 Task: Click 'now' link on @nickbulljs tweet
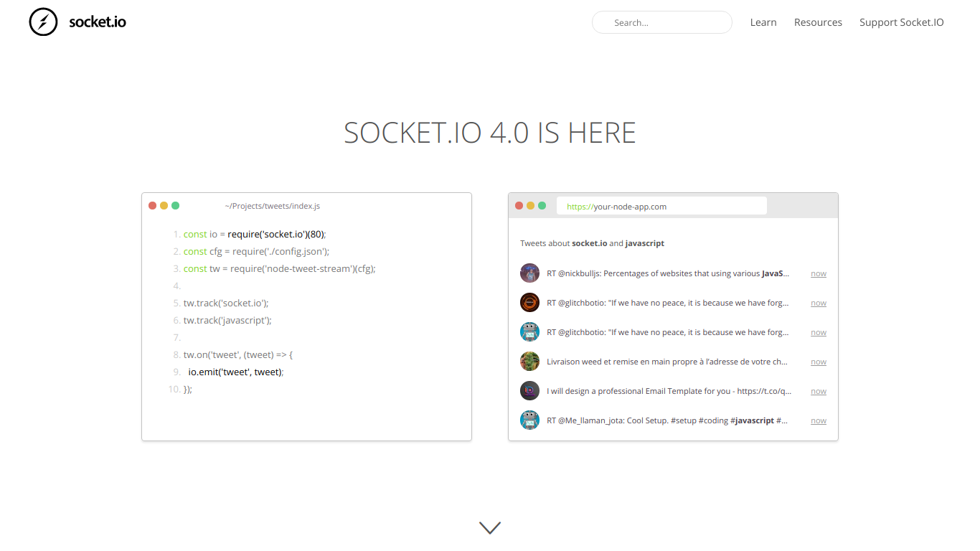pos(819,273)
